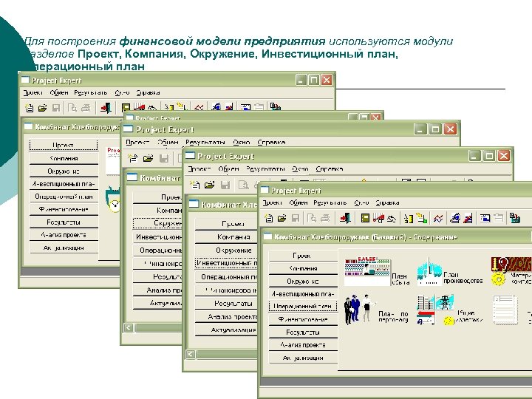
Task: Click Open folder icon in front window toolbar
Action: 282,218
